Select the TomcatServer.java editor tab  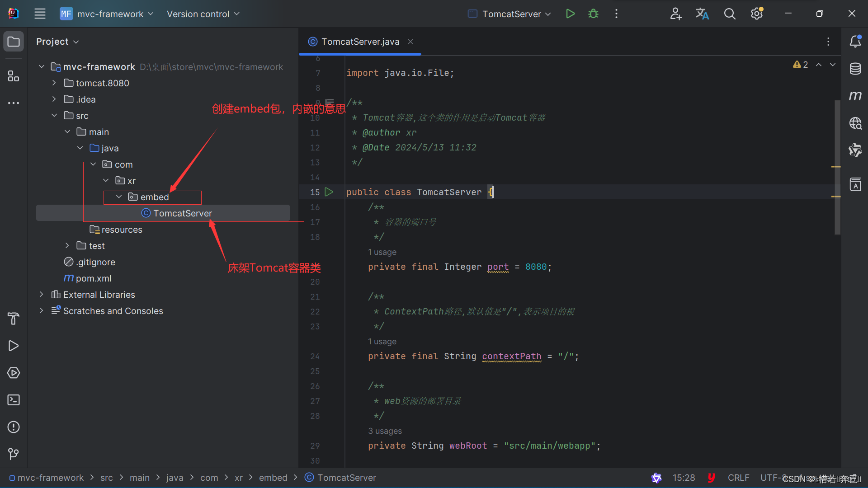pyautogui.click(x=360, y=42)
